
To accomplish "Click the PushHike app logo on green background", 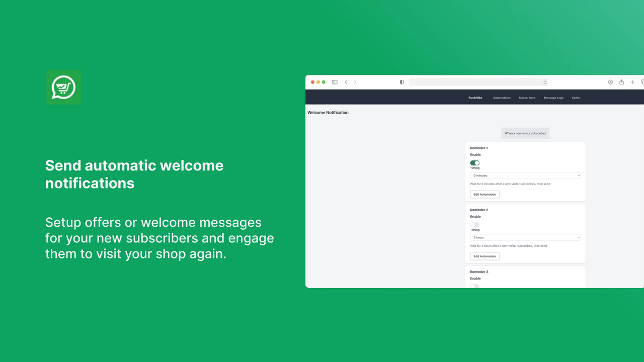I will click(x=63, y=87).
